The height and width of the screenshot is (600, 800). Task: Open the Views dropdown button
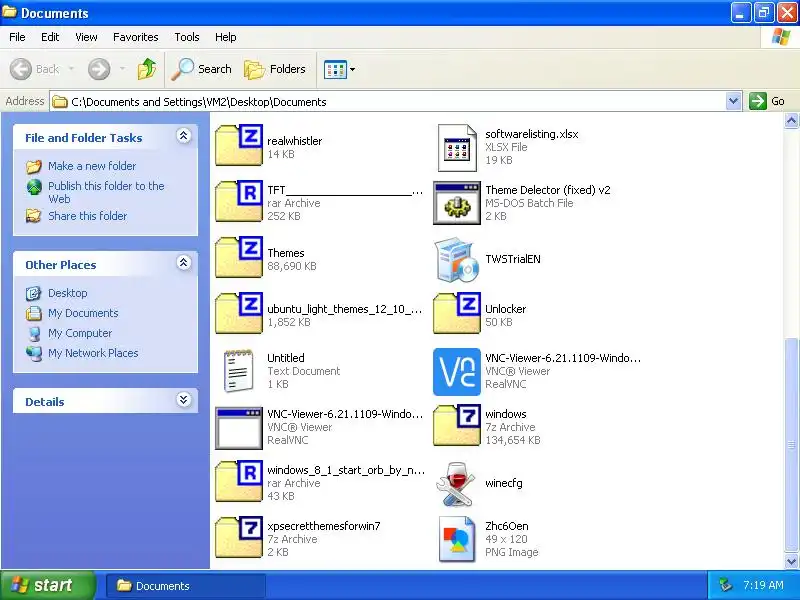pyautogui.click(x=339, y=69)
